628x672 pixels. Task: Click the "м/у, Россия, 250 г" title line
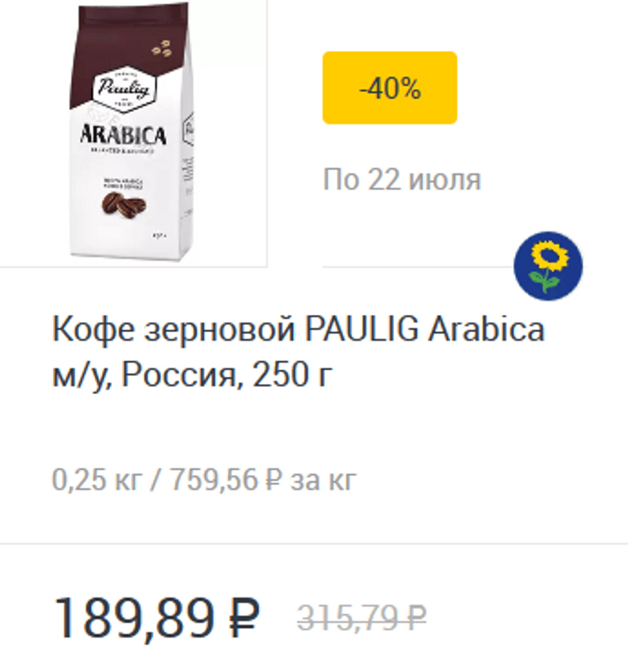192,374
